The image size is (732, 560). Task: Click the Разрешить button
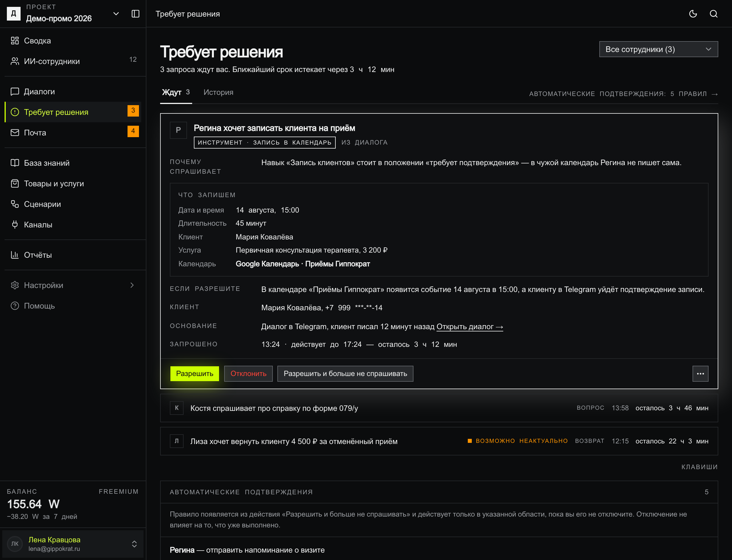tap(194, 373)
